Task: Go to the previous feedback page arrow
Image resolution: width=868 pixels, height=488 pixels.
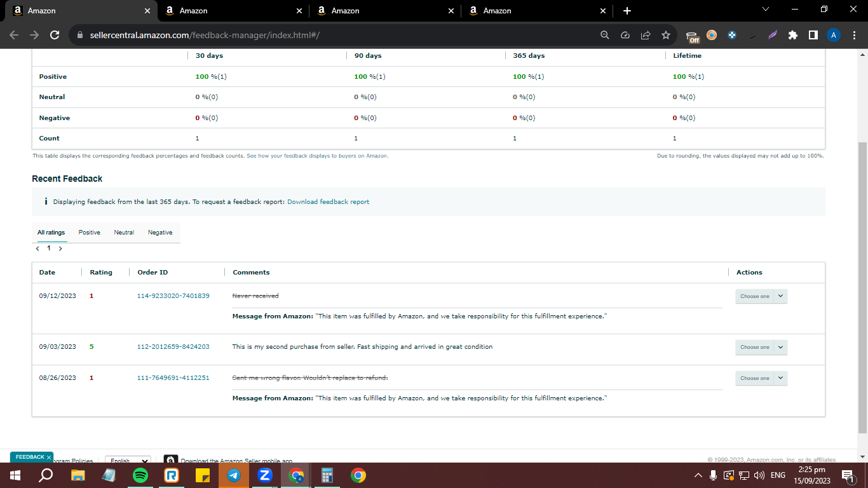Action: [x=38, y=248]
